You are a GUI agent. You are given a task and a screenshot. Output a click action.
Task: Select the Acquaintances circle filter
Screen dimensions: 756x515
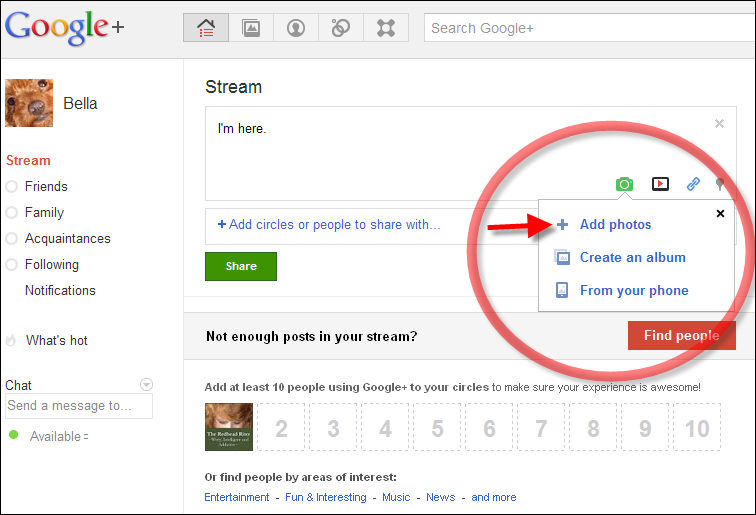click(68, 238)
